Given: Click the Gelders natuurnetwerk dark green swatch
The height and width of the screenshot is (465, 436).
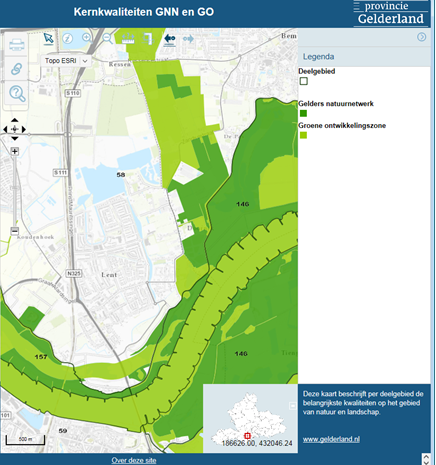Looking at the screenshot, I should click(303, 113).
